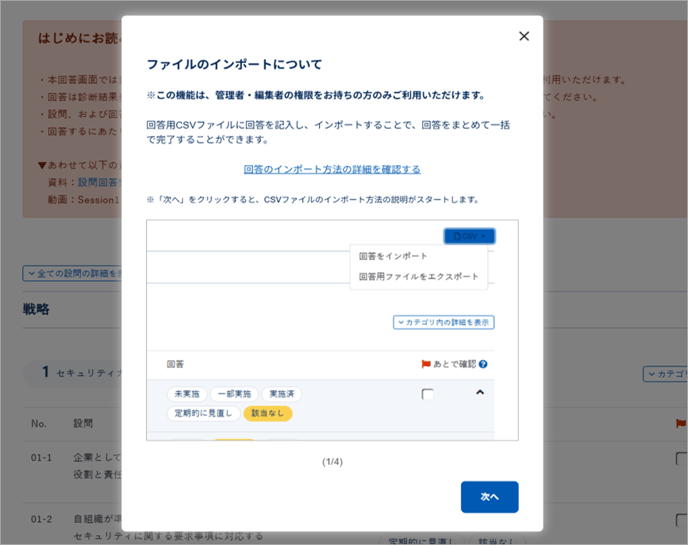This screenshot has height=545, width=688.
Task: Click the yellow 該当なし answer chip
Action: click(268, 413)
